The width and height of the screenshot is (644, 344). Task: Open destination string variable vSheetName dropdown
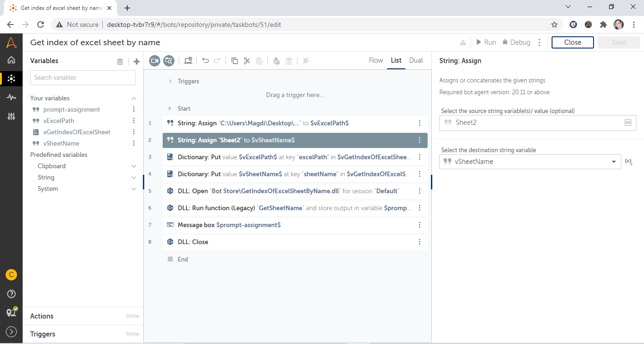[x=530, y=162]
